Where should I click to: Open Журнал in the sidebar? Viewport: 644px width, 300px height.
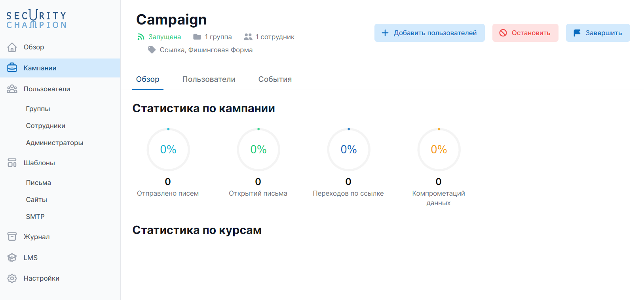pos(60,237)
